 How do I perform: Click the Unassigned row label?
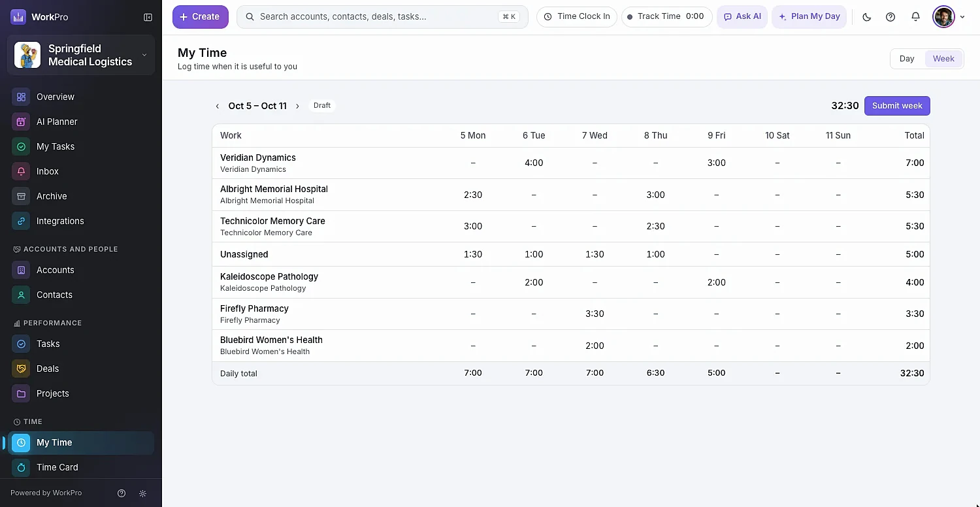pos(244,255)
